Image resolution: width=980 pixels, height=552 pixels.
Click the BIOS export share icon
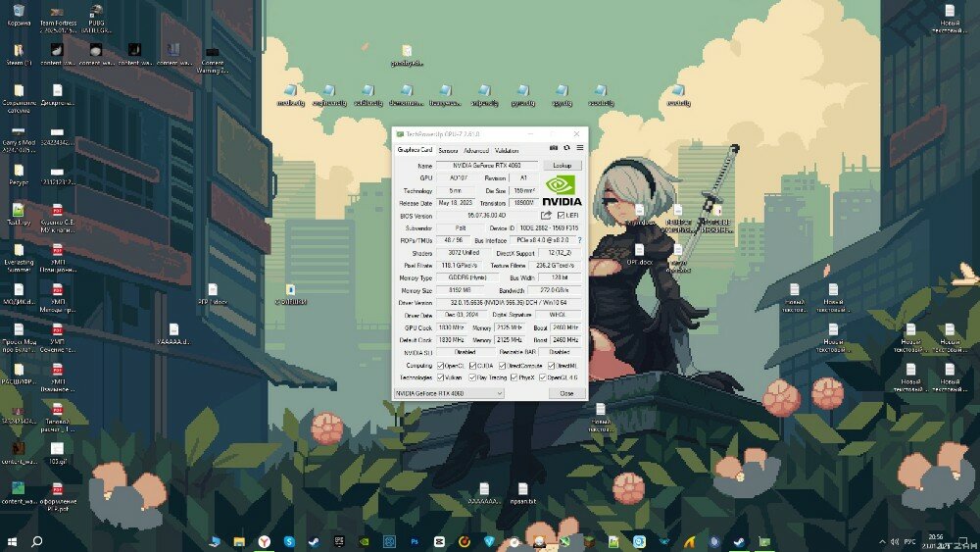click(546, 215)
